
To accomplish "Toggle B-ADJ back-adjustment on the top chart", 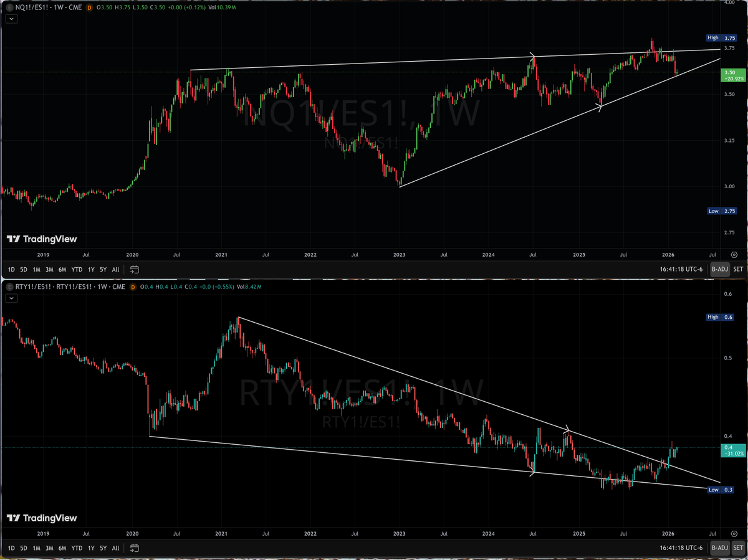I will pyautogui.click(x=719, y=269).
